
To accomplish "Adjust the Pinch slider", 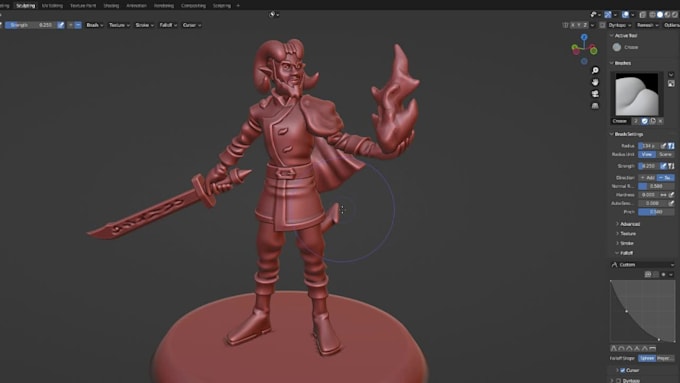I will [656, 212].
